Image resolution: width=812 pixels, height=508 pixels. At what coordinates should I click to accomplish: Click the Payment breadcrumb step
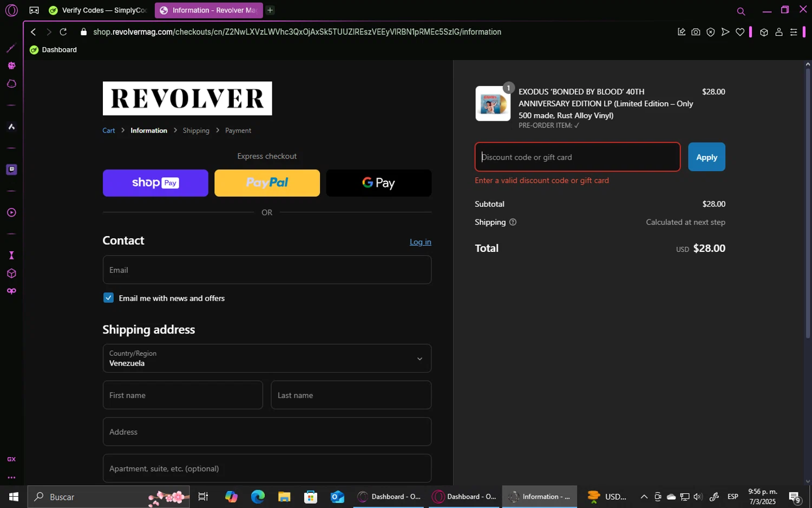click(238, 131)
